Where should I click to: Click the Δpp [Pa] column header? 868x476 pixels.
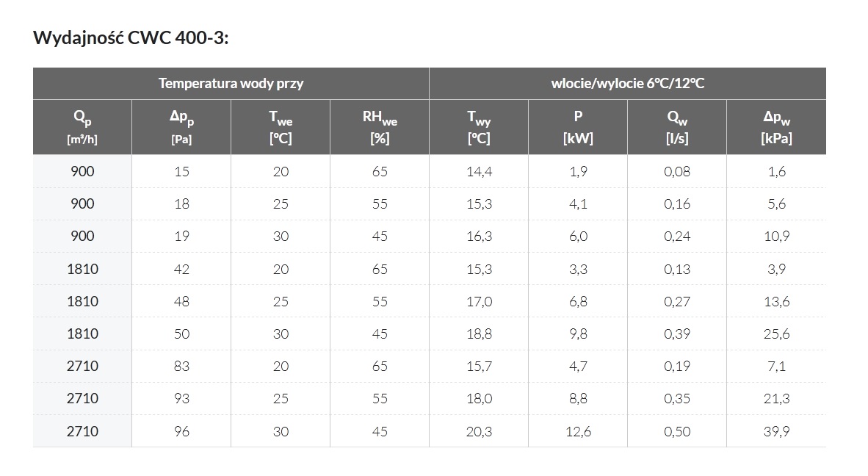click(x=181, y=127)
